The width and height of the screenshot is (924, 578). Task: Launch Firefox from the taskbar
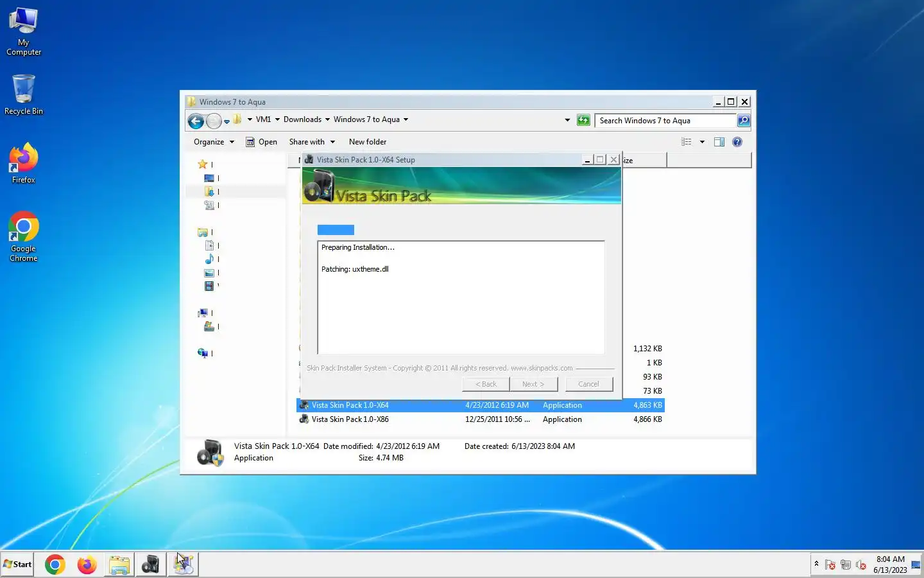point(87,565)
